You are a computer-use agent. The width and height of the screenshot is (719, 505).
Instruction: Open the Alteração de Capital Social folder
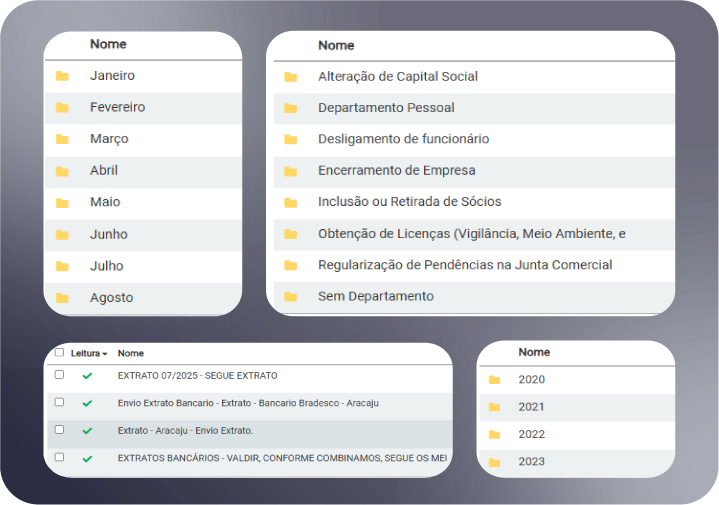[397, 77]
